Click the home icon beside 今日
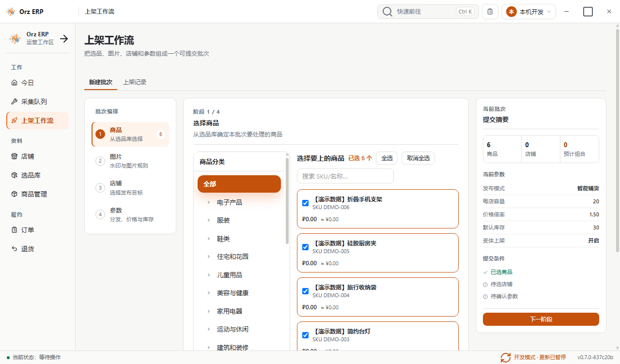This screenshot has width=620, height=364. click(14, 83)
